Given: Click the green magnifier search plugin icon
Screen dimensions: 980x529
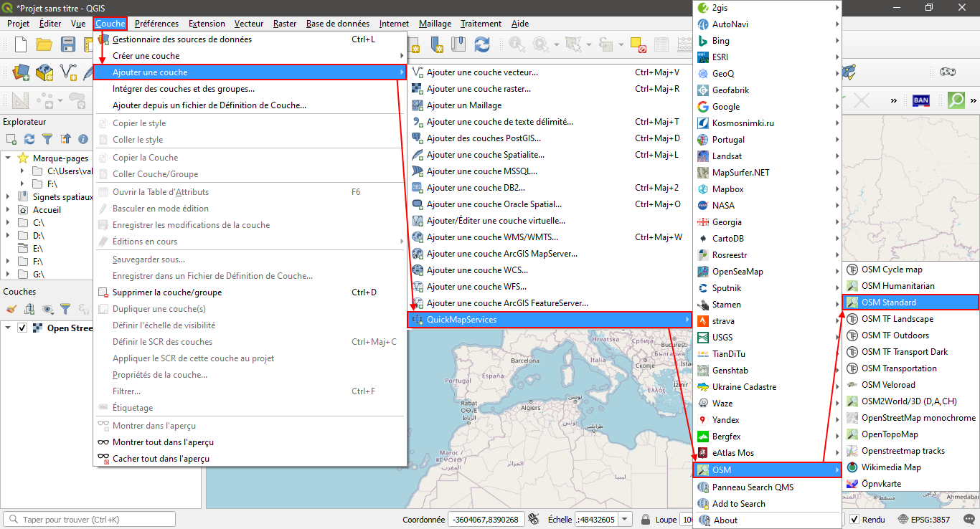Looking at the screenshot, I should [x=956, y=100].
